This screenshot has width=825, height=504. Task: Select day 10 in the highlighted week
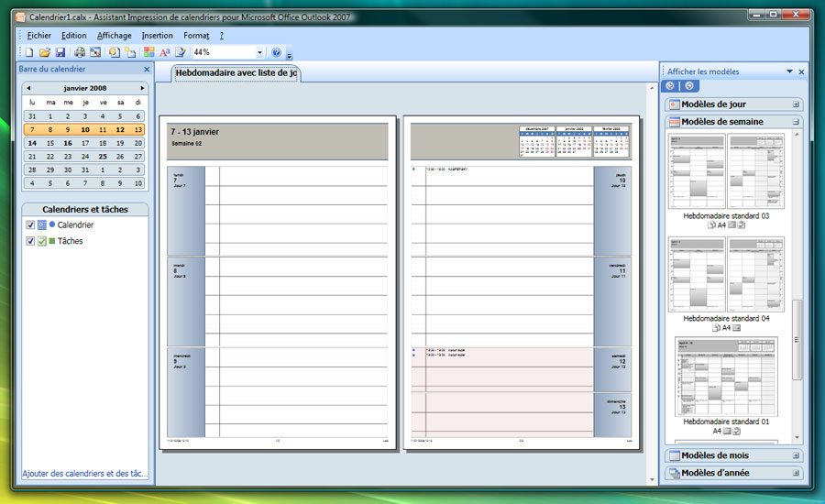(x=85, y=129)
